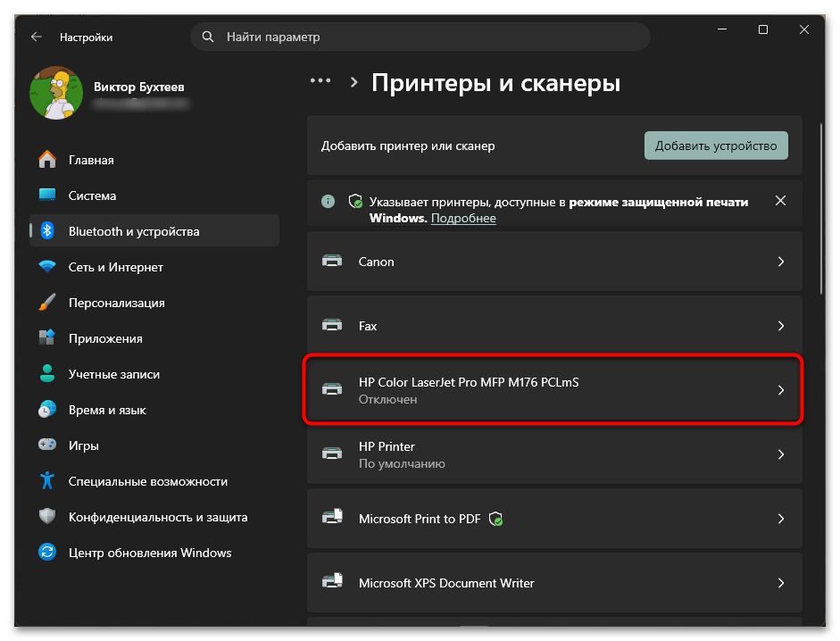Click the Microsoft Print to PDF icon

332,518
